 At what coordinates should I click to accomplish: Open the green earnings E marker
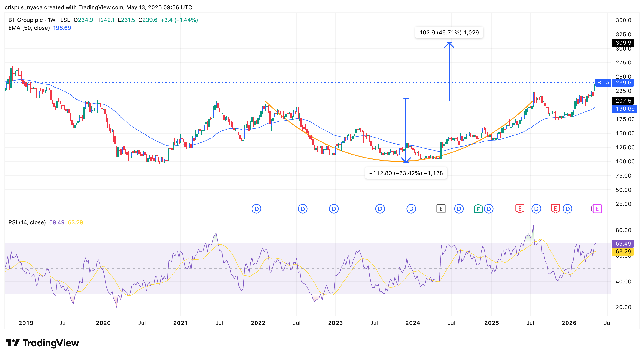(478, 209)
